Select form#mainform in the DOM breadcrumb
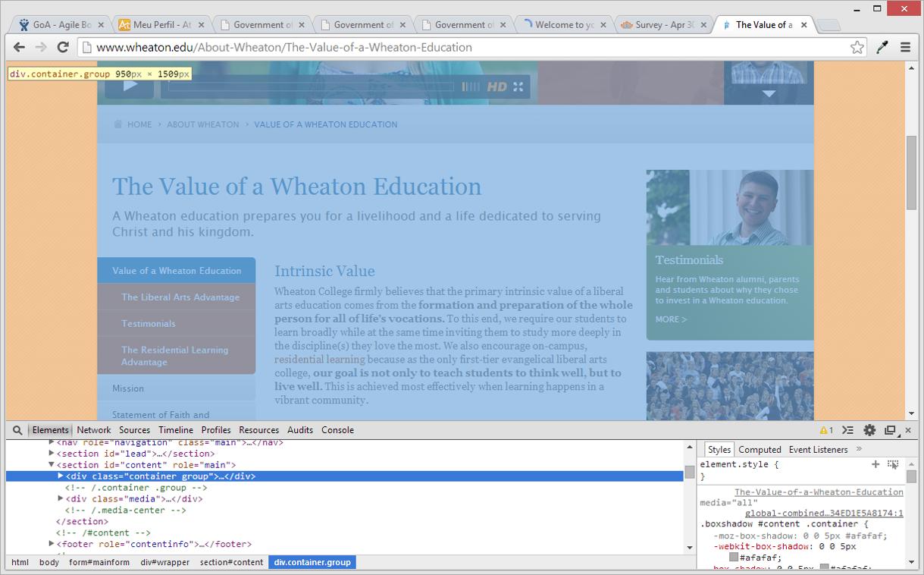 [99, 563]
